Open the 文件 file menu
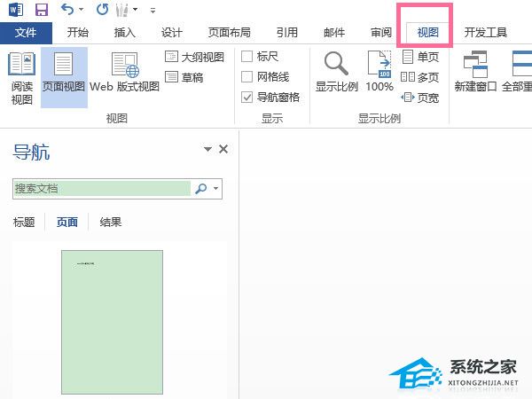Viewport: 532px width, 399px height. point(26,33)
